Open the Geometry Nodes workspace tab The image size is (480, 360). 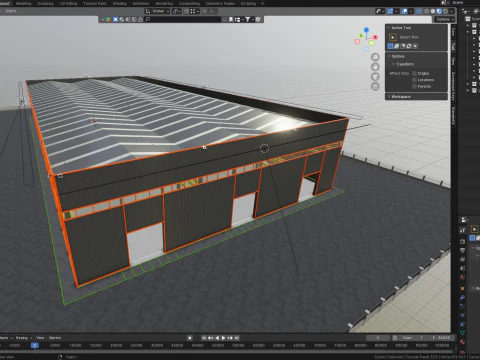point(220,3)
